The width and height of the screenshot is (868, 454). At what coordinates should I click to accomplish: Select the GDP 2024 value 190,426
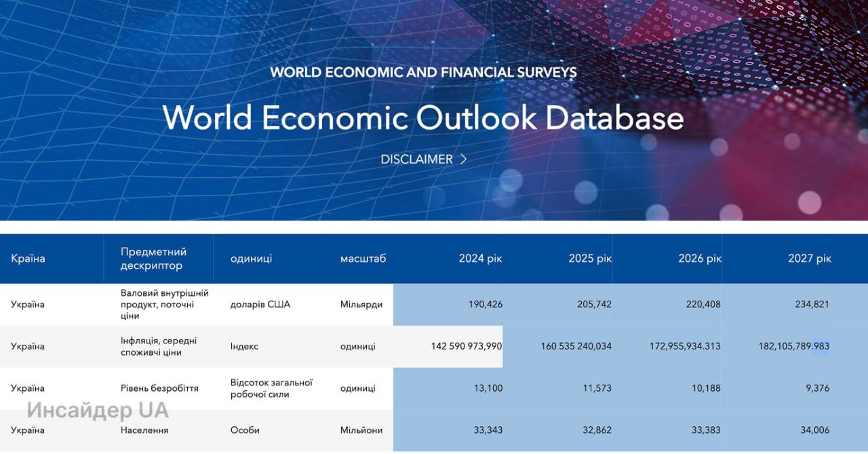pos(486,305)
